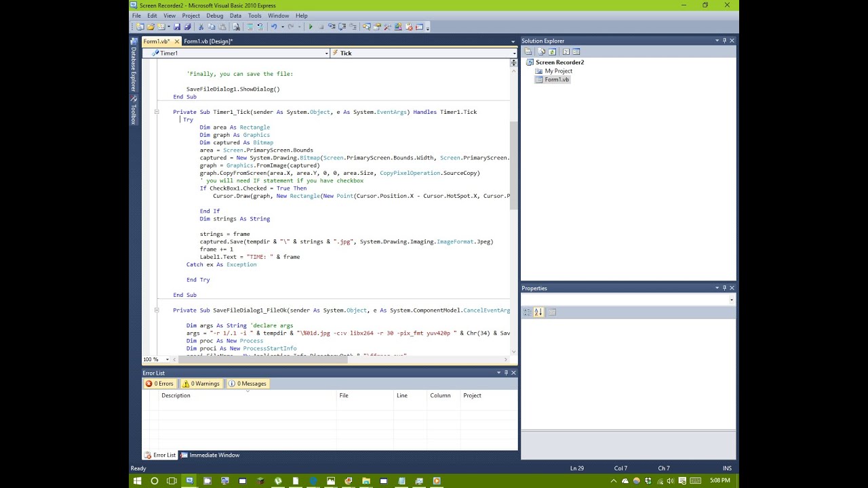Viewport: 868px width, 488px height.
Task: Open the Project menu
Action: pyautogui.click(x=191, y=16)
